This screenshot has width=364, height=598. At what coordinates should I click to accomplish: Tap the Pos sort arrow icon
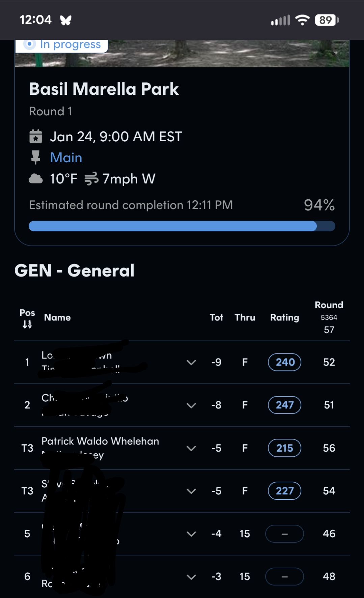coord(27,324)
